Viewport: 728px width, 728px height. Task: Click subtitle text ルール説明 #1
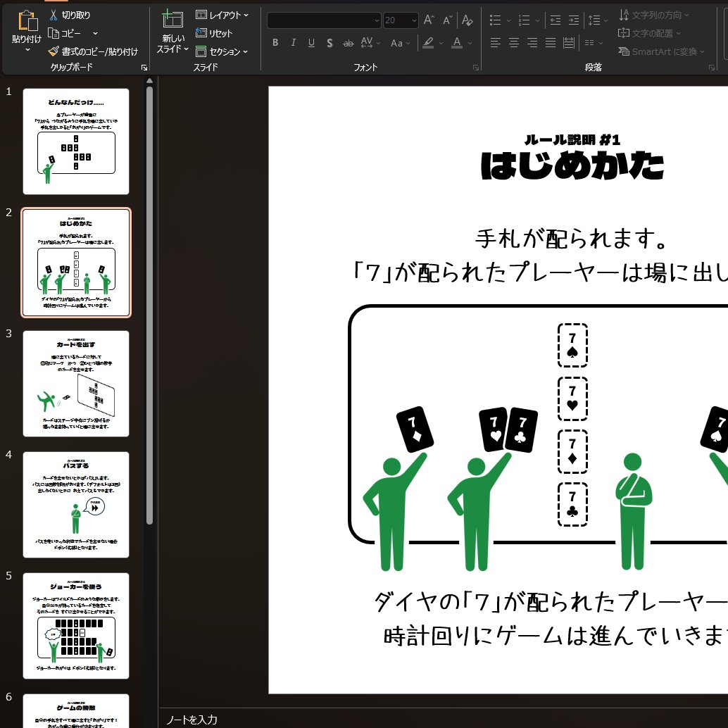click(x=572, y=139)
